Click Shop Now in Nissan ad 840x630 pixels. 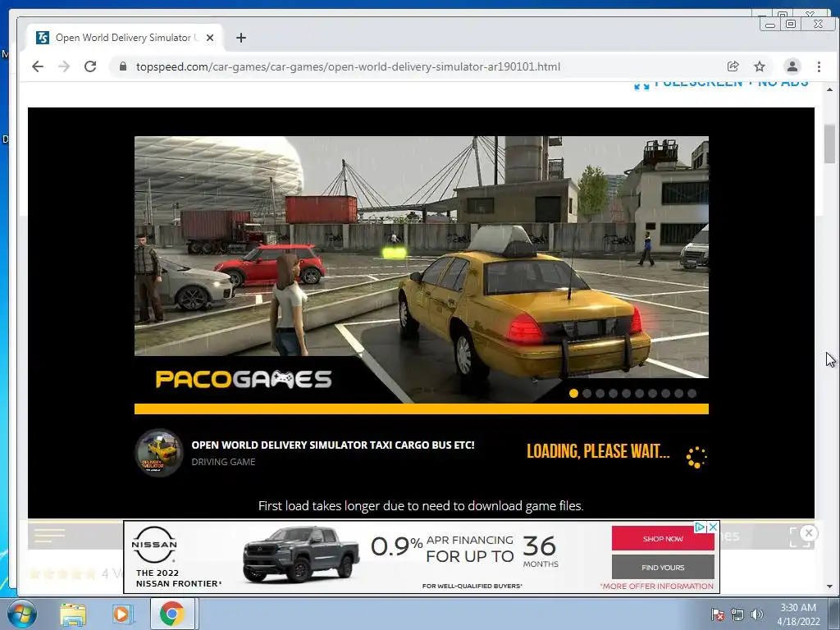(663, 538)
